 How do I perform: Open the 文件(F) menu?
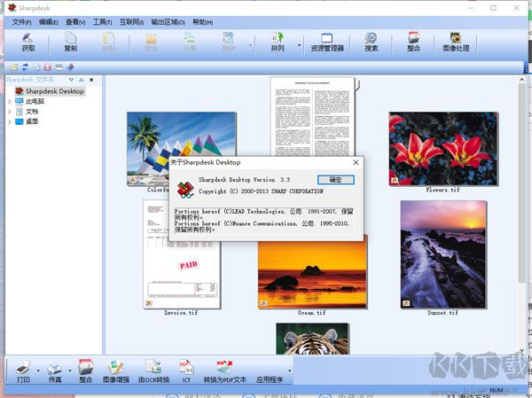[x=21, y=21]
